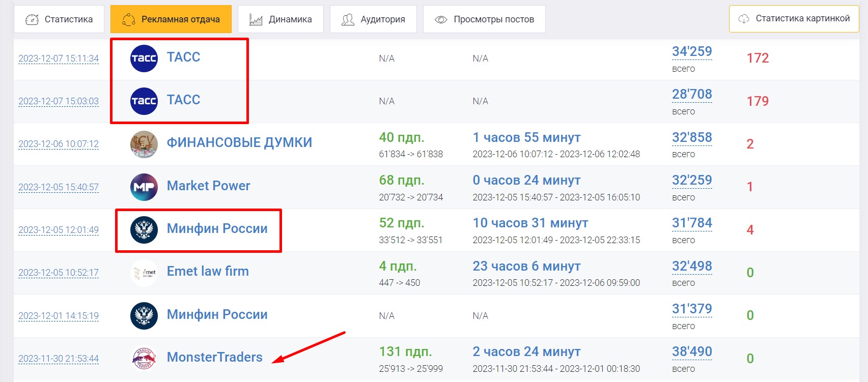Image resolution: width=868 pixels, height=382 pixels.
Task: Click the 61'834 -> 61'838 subscriber range
Action: click(411, 154)
